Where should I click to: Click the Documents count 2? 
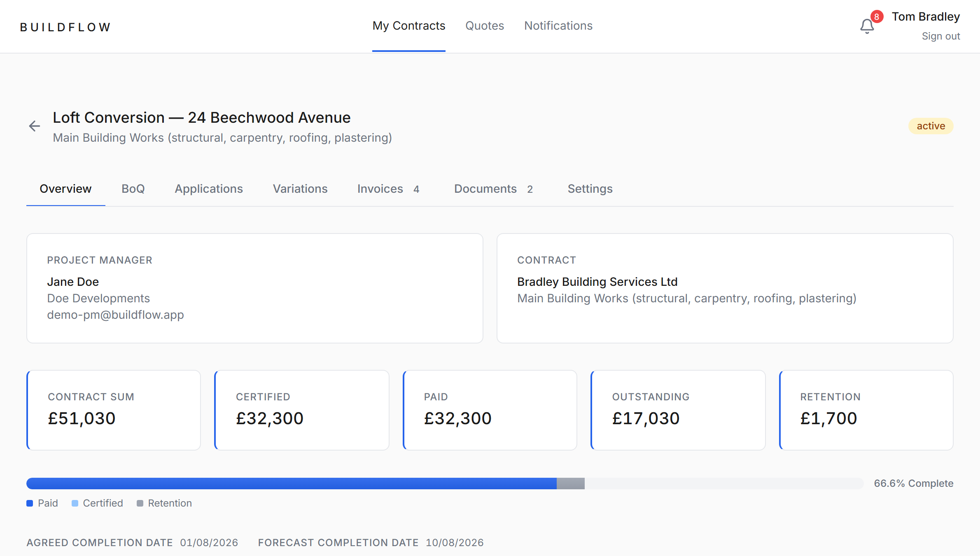530,189
